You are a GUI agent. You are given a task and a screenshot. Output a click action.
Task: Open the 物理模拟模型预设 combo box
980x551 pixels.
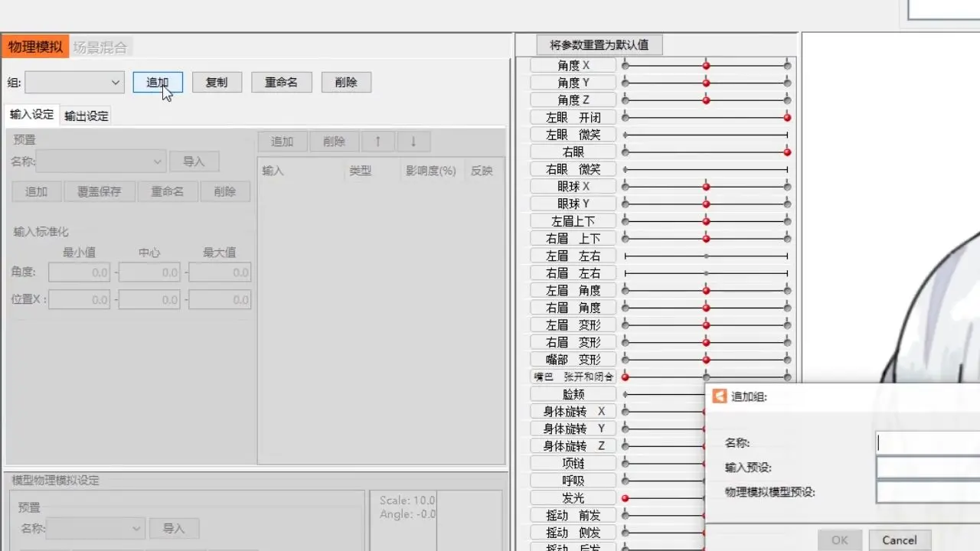click(x=928, y=492)
